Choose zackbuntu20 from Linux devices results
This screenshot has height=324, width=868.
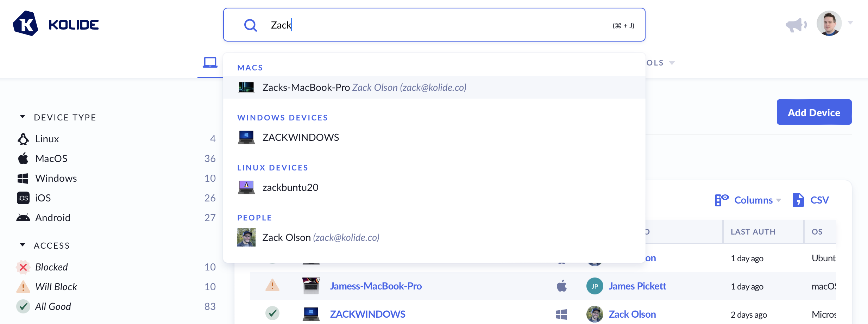pyautogui.click(x=290, y=187)
